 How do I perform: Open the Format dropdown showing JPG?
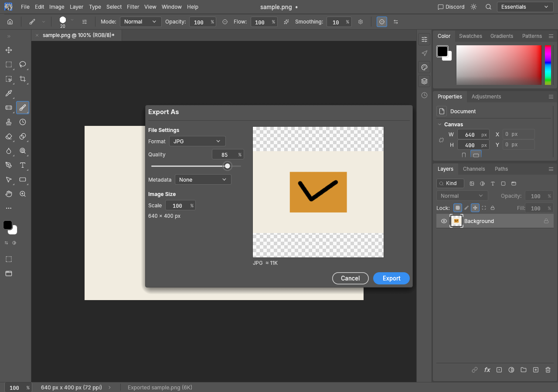tap(197, 141)
